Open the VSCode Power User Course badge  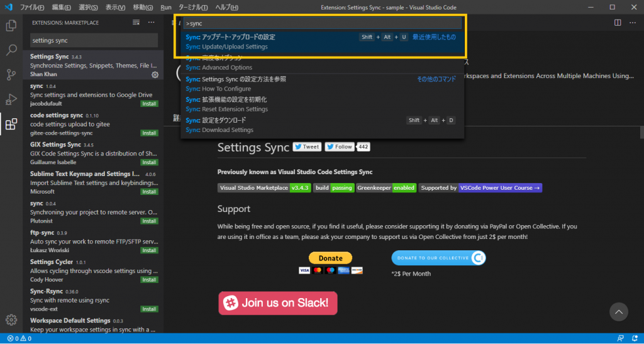(x=480, y=188)
